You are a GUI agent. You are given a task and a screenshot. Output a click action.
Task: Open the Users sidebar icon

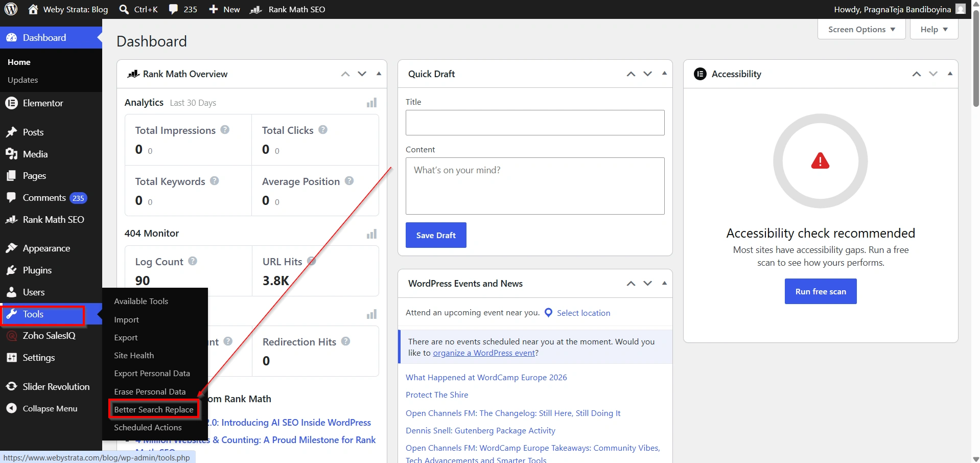11,292
